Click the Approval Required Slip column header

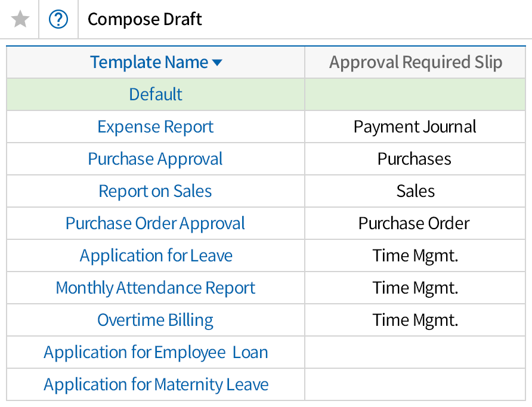point(416,62)
